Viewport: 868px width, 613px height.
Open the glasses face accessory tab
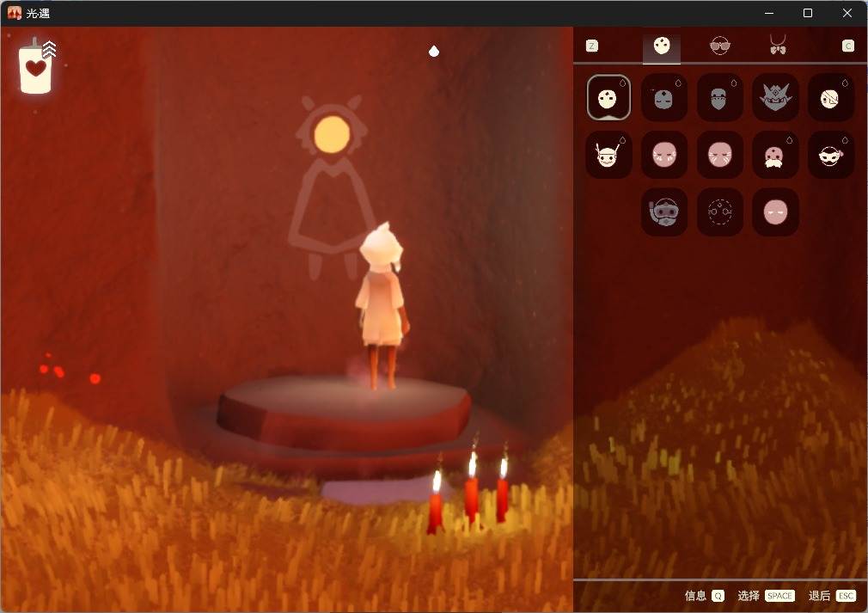pyautogui.click(x=719, y=46)
